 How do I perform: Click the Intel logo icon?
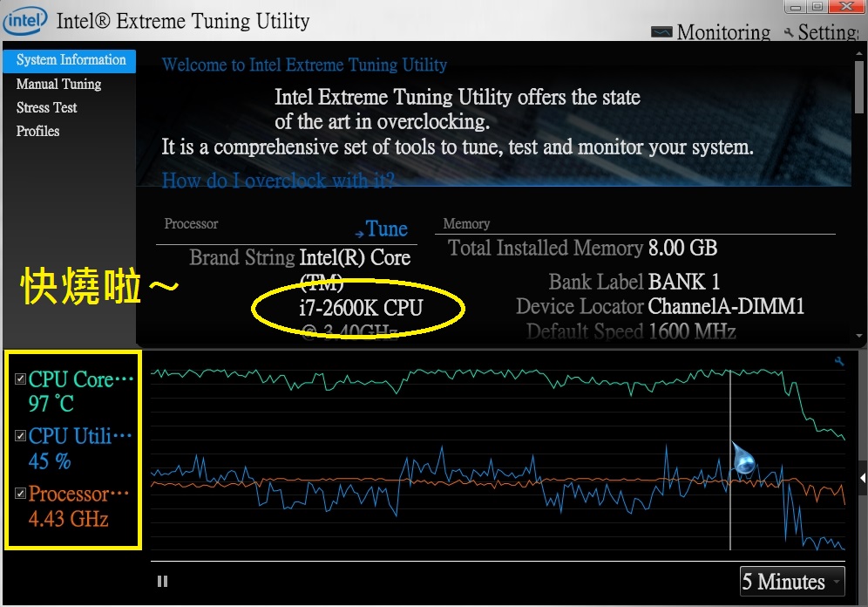point(25,21)
